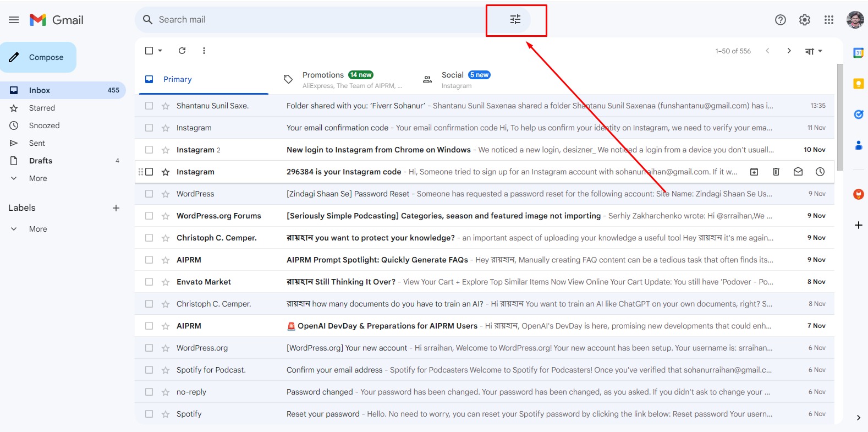
Task: Open the Folder shared with you email
Action: click(x=485, y=106)
